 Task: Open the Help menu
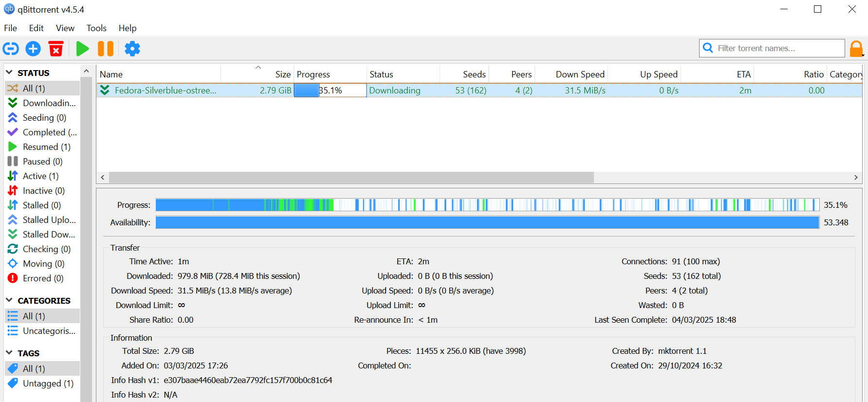[x=128, y=28]
